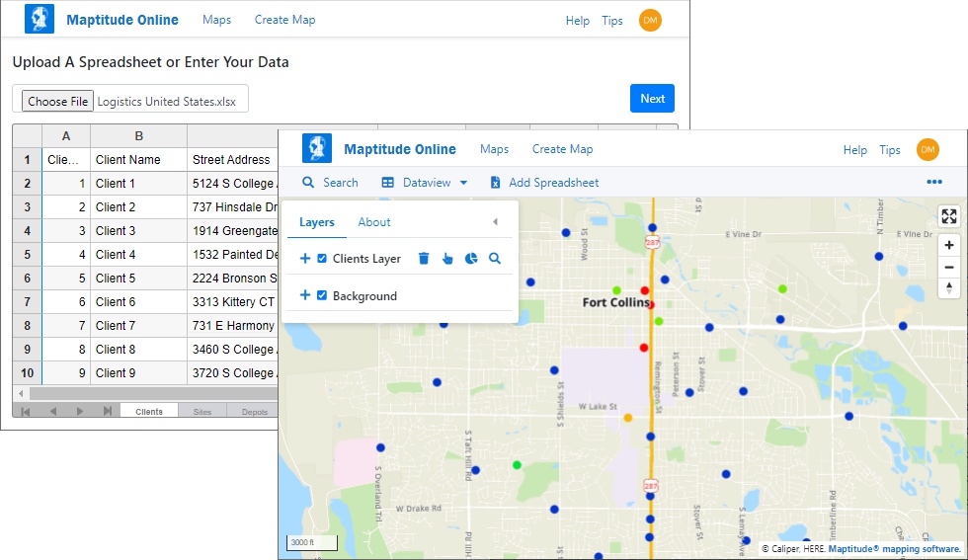
Task: Switch to the About tab
Action: [x=374, y=222]
